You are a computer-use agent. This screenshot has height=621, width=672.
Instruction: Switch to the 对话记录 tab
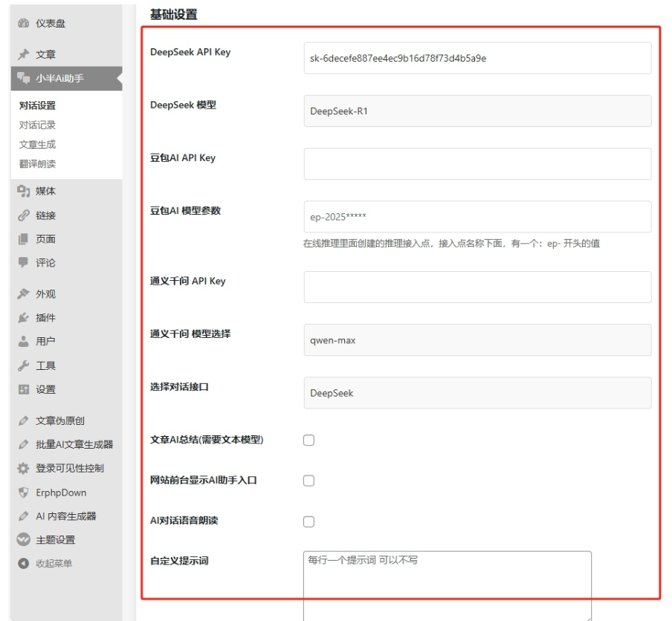(36, 126)
